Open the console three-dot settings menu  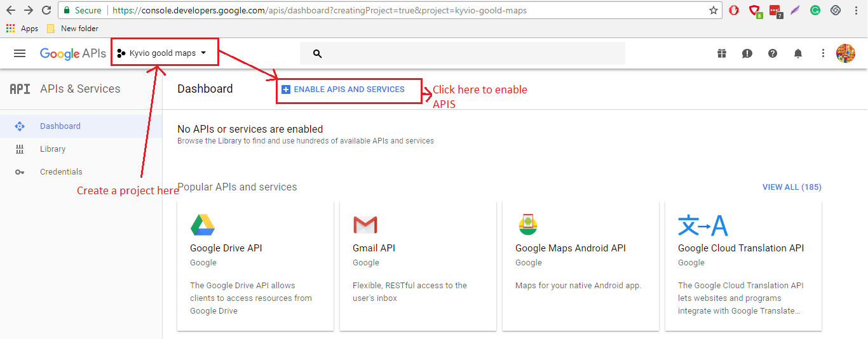(823, 53)
